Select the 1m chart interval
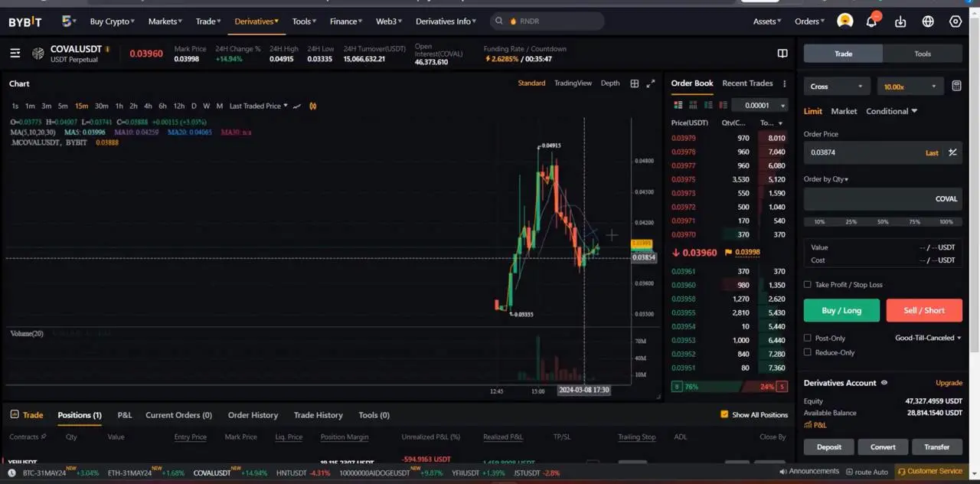Viewport: 980px width, 484px height. [x=30, y=106]
